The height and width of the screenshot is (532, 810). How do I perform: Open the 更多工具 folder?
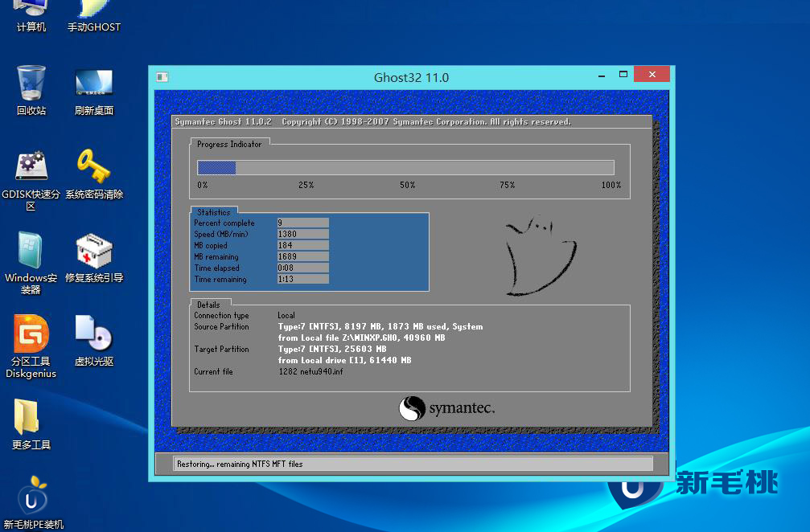coord(31,418)
